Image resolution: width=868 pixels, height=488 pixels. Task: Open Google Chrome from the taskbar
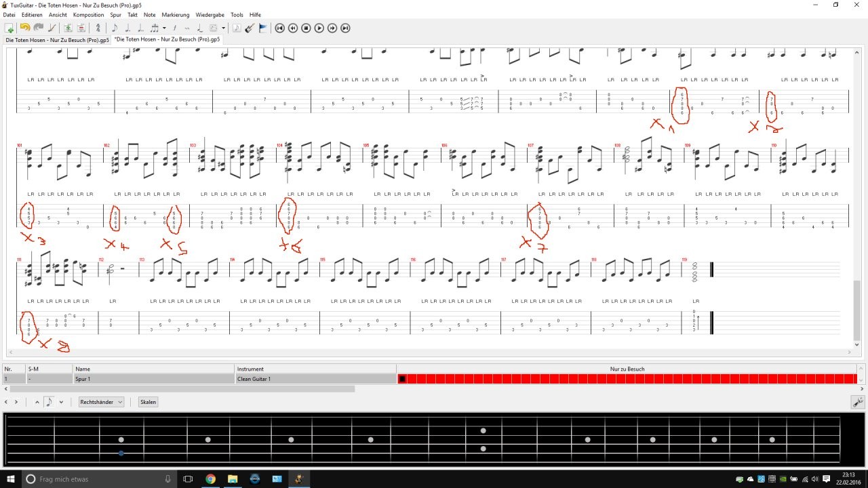coord(210,479)
